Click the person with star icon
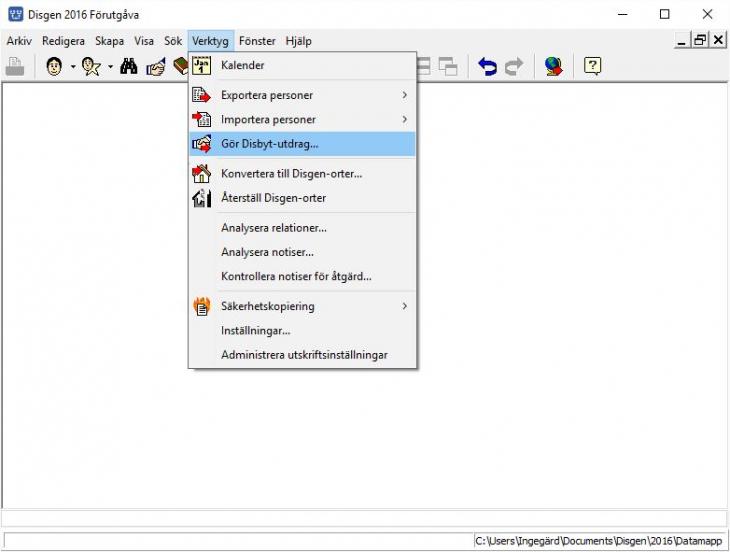730x552 pixels. point(91,67)
